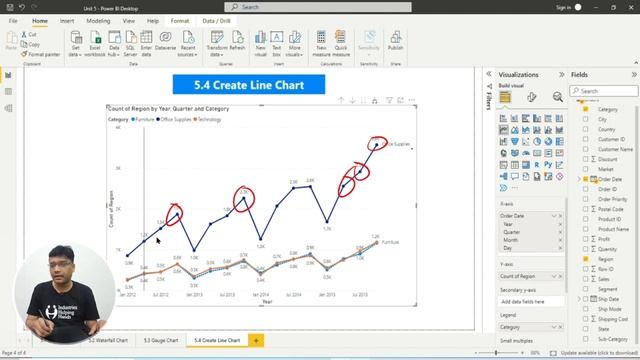
Task: Remove Month from X-axis
Action: coord(560,240)
